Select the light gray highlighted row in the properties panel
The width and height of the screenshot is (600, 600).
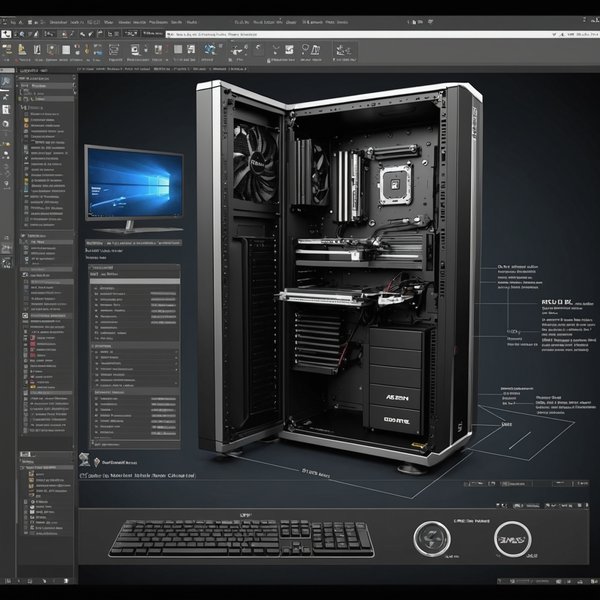pyautogui.click(x=135, y=281)
